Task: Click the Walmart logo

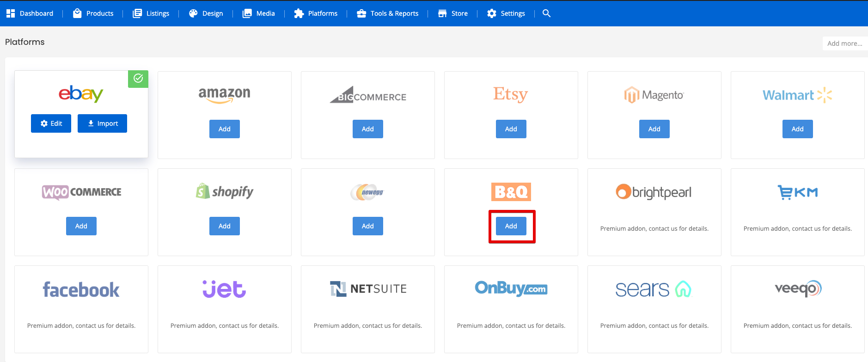Action: click(x=797, y=95)
